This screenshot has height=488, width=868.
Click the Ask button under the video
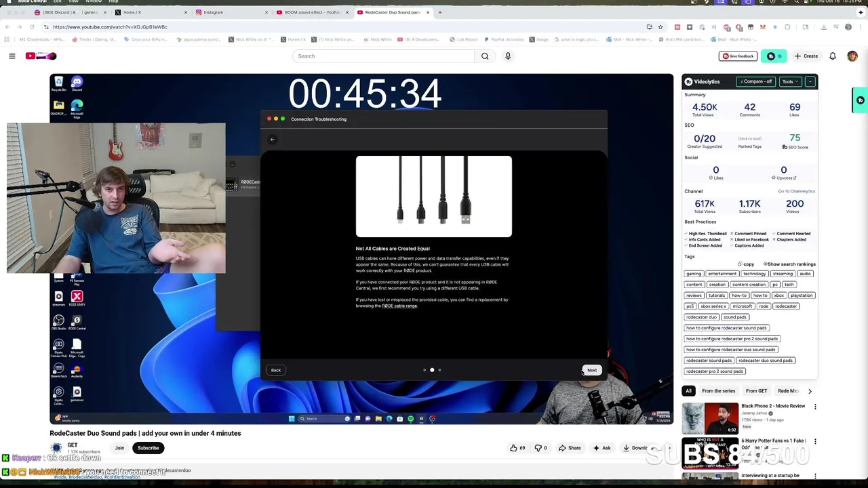pos(602,447)
